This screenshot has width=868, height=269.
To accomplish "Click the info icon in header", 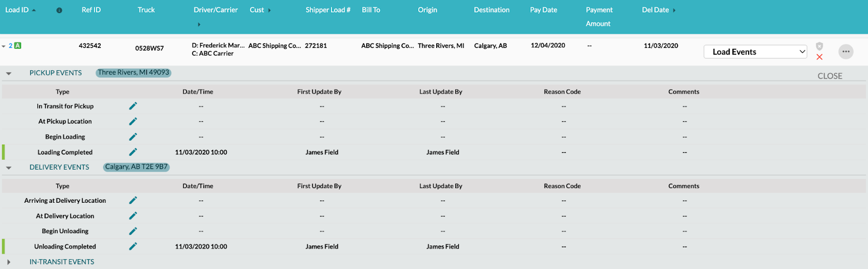I will [x=59, y=10].
